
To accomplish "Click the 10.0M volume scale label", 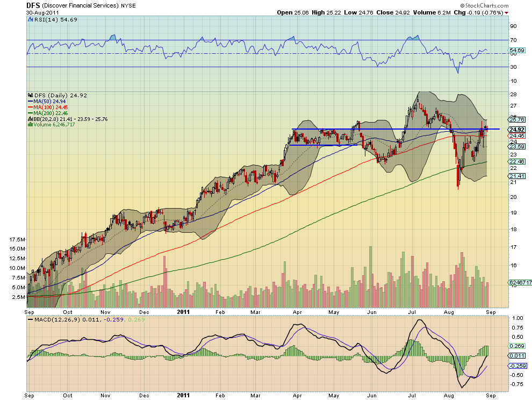I will point(17,268).
